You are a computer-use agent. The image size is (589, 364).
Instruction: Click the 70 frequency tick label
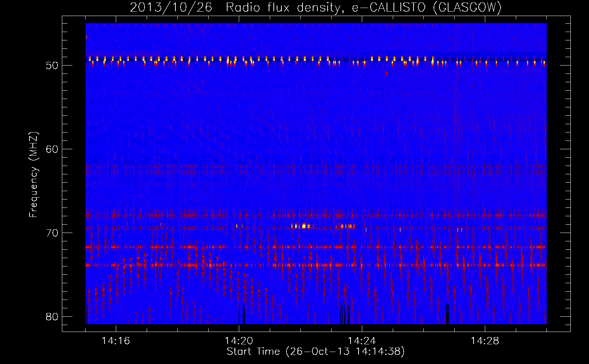tap(52, 233)
